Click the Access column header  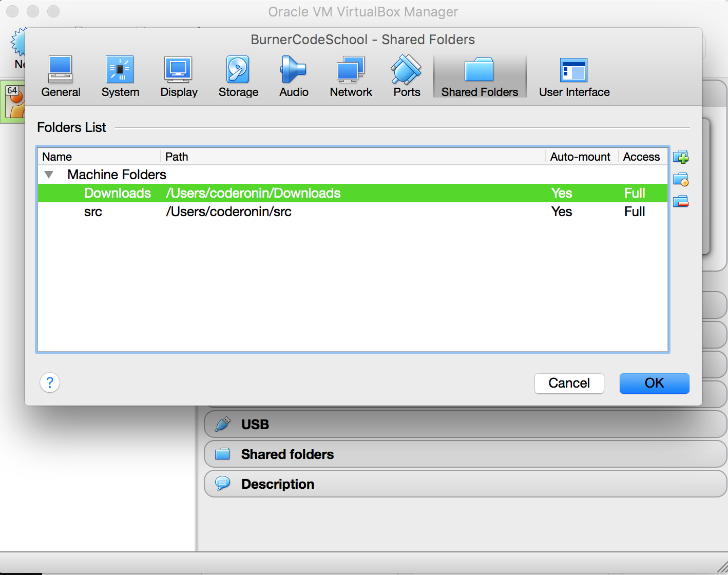click(x=643, y=157)
